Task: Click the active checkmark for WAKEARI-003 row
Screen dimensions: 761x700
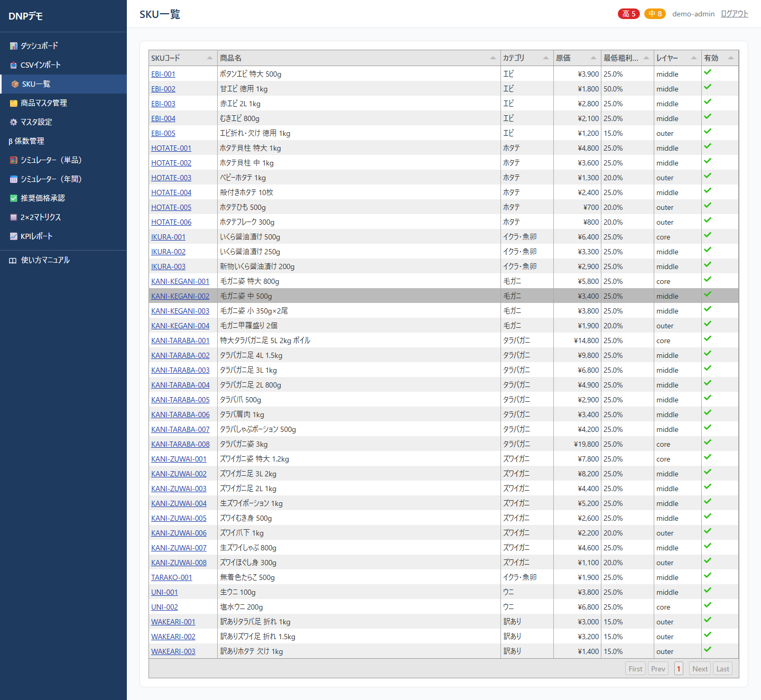Action: point(708,650)
